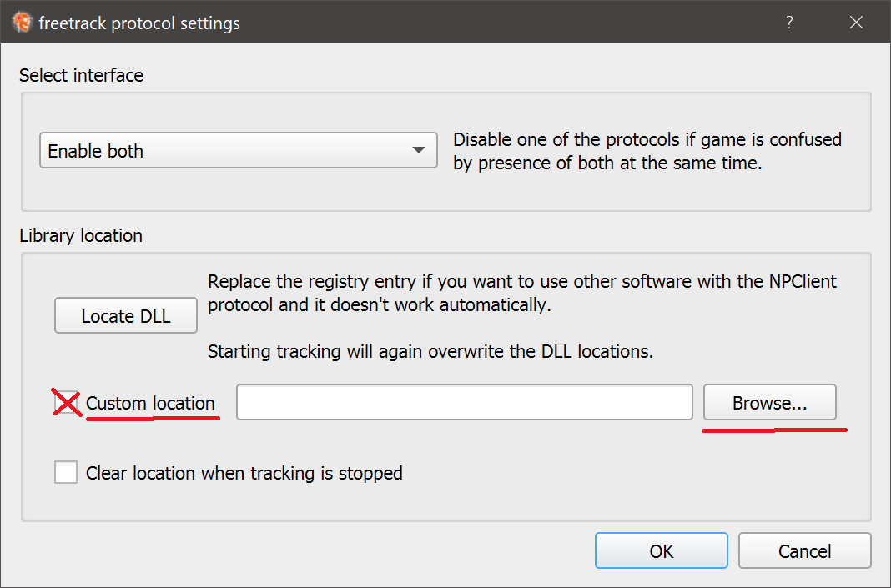This screenshot has width=891, height=588.
Task: Check "Clear location when tracking is stopped"
Action: 66,472
